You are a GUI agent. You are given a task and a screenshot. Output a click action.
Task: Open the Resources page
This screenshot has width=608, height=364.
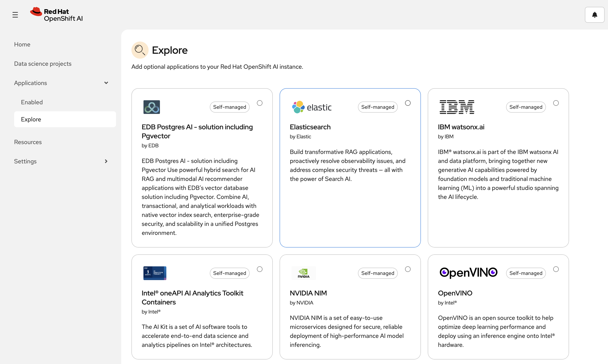(28, 142)
